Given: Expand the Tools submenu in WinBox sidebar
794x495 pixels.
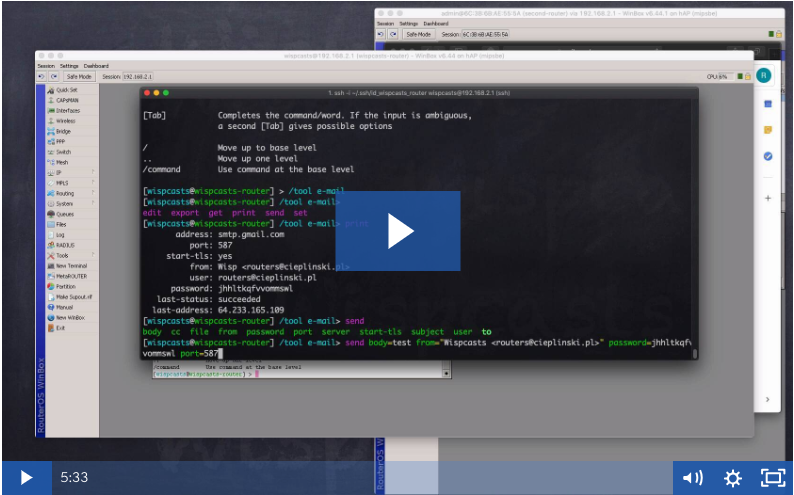Looking at the screenshot, I should click(71, 256).
